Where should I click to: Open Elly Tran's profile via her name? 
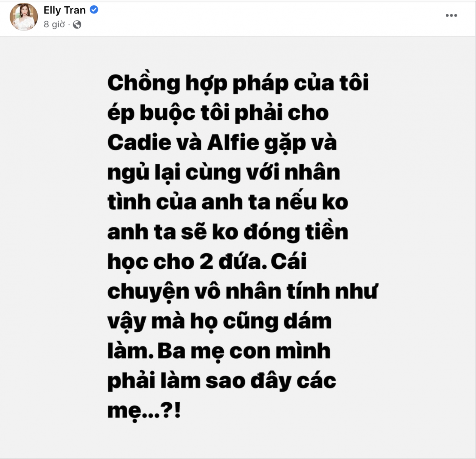[x=65, y=10]
